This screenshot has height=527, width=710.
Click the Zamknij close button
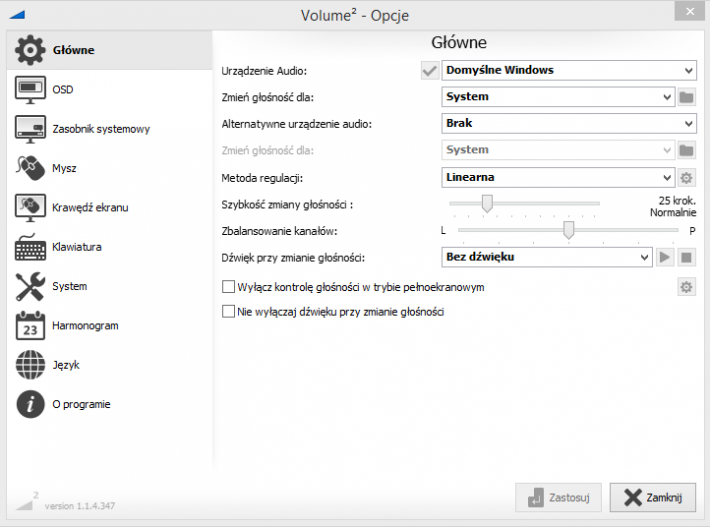(x=652, y=498)
